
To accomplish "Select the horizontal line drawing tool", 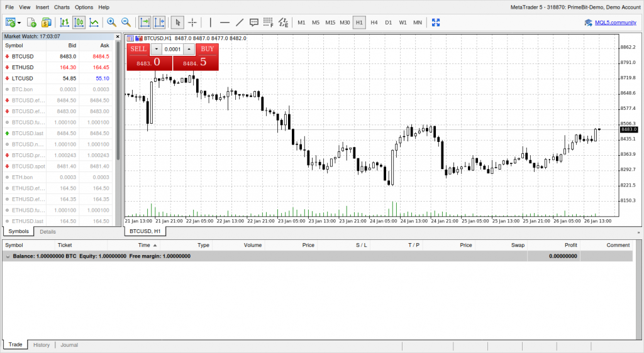I will (225, 23).
